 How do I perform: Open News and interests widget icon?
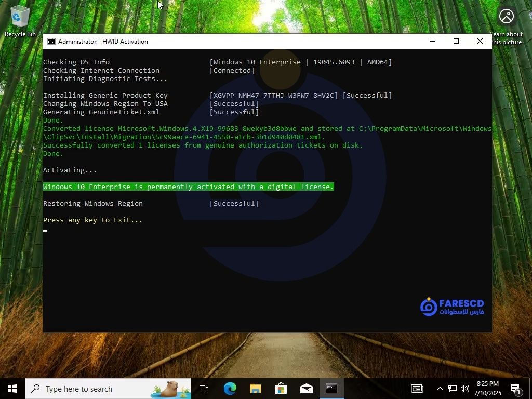point(417,389)
